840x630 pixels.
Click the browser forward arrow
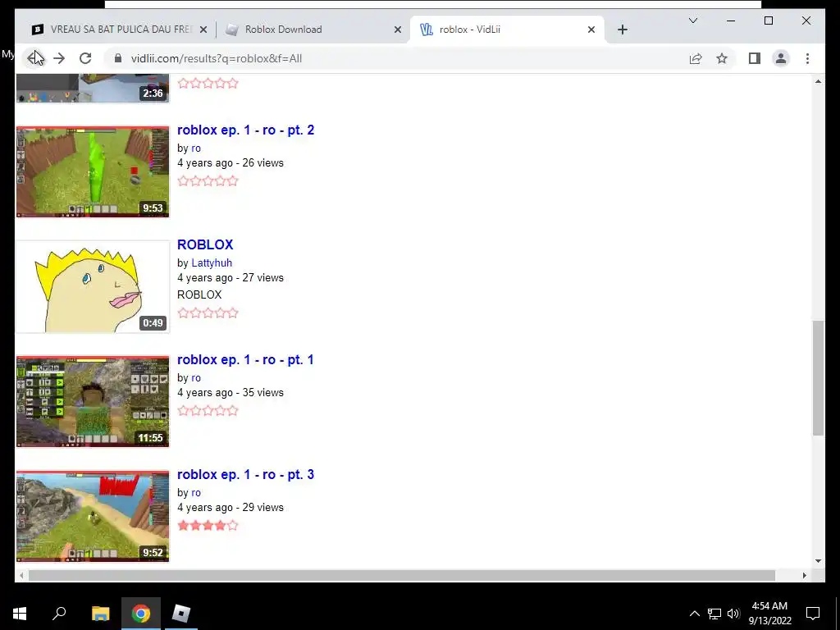(x=59, y=58)
